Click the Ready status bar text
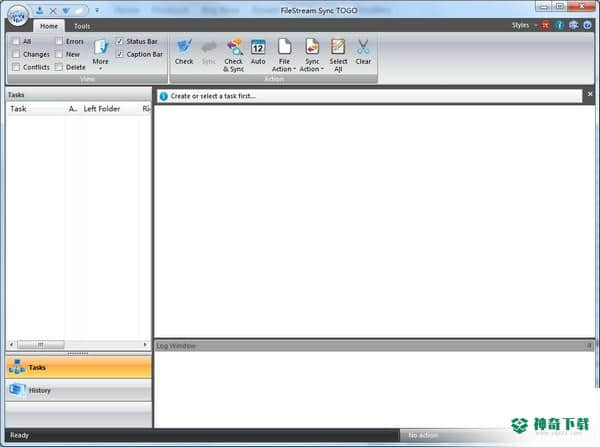 (x=19, y=436)
